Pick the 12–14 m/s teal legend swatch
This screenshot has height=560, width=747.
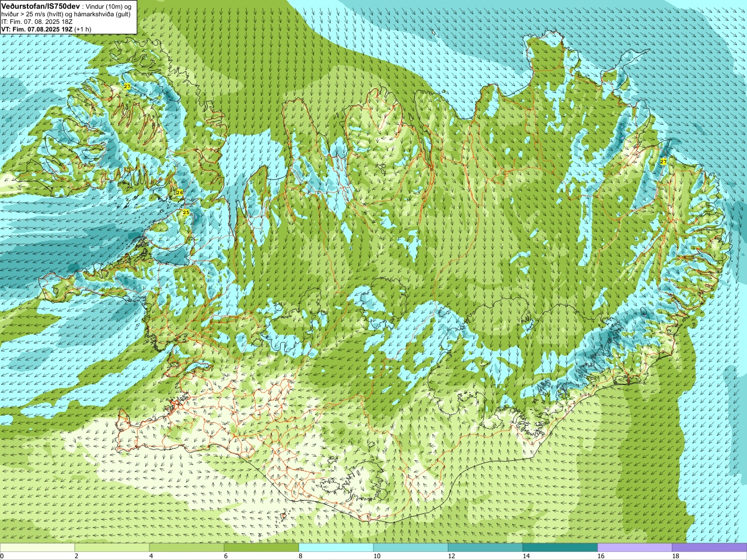point(486,548)
